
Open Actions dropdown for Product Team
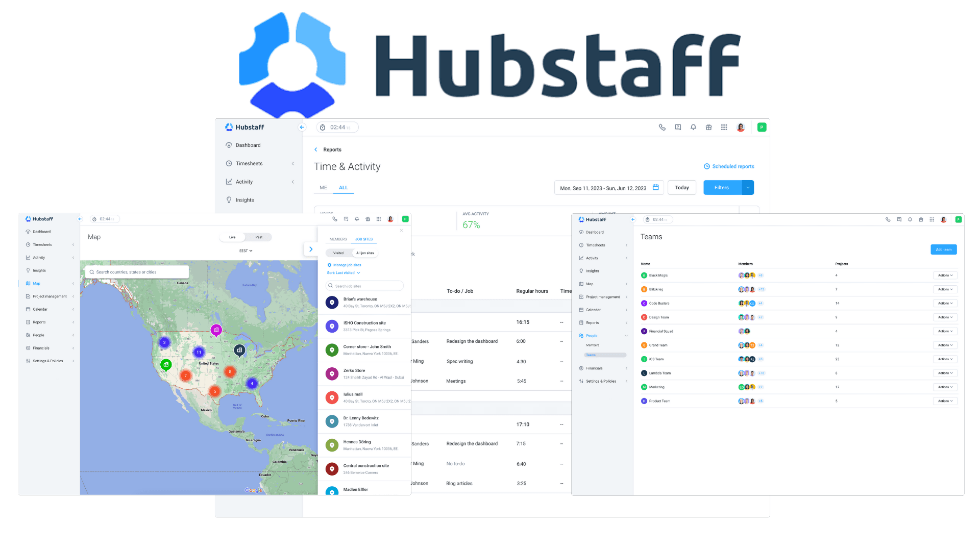(x=945, y=401)
